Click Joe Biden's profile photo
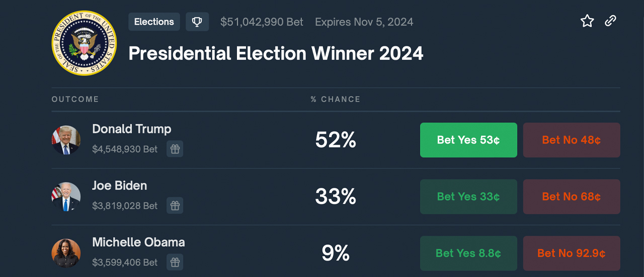Image resolution: width=644 pixels, height=277 pixels. [66, 196]
